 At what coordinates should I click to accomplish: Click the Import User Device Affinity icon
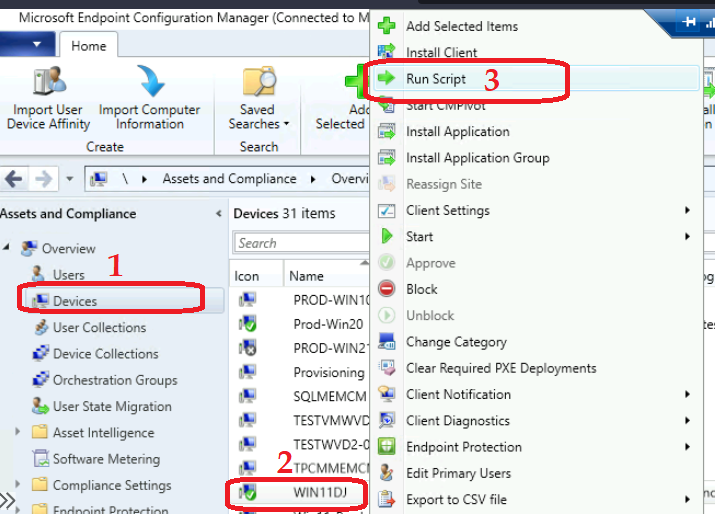click(x=50, y=81)
